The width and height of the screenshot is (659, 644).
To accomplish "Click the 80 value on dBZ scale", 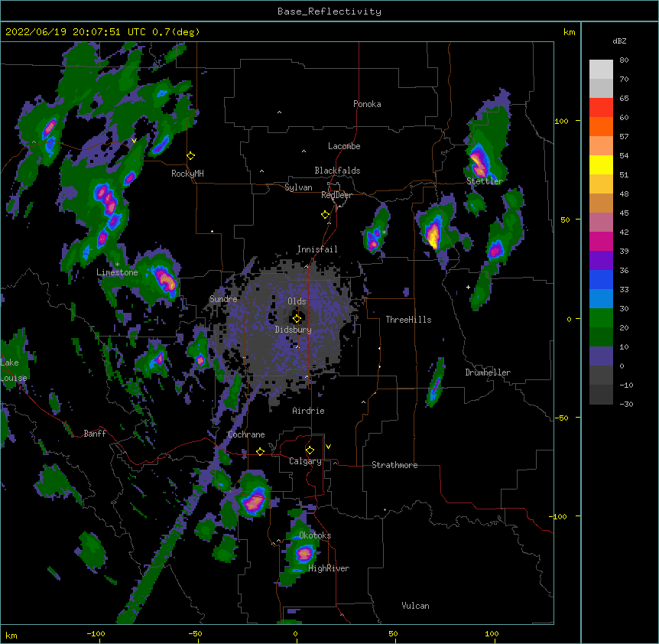I will pyautogui.click(x=624, y=60).
